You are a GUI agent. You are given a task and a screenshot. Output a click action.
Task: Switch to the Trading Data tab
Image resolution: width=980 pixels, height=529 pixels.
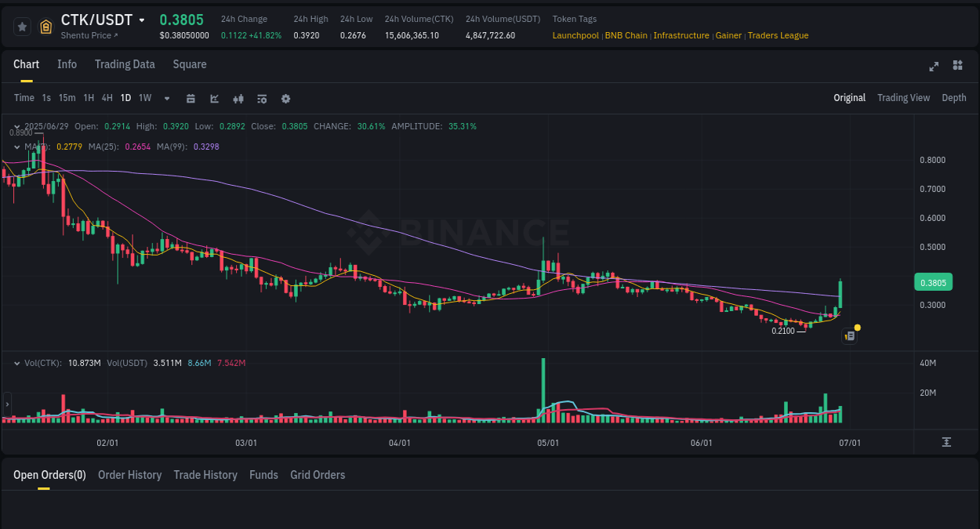[x=125, y=64]
